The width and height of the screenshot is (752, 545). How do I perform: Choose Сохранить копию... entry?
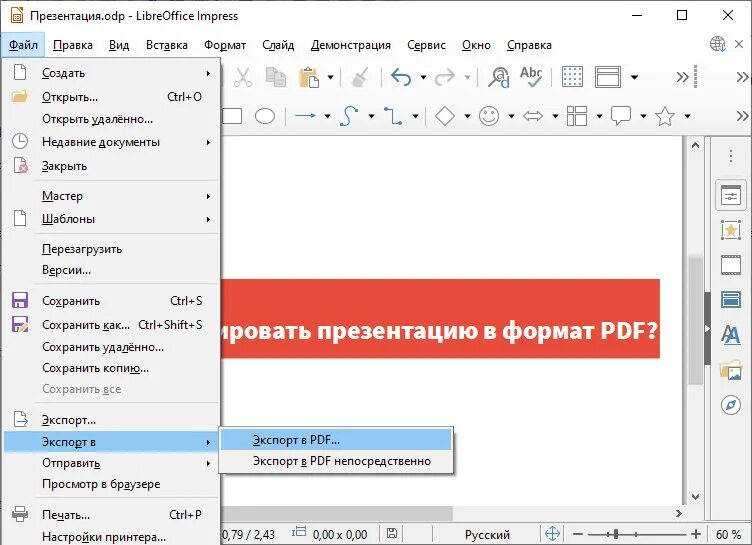(111, 368)
